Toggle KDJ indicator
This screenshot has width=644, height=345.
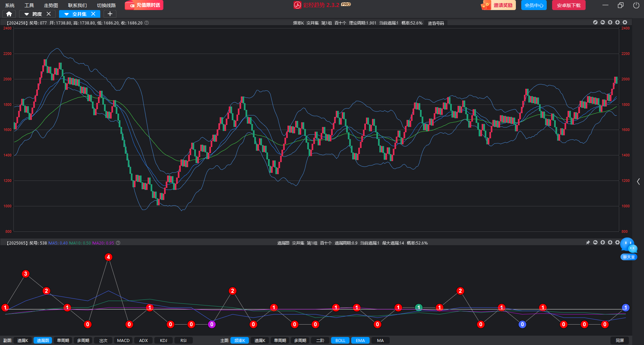pyautogui.click(x=163, y=340)
